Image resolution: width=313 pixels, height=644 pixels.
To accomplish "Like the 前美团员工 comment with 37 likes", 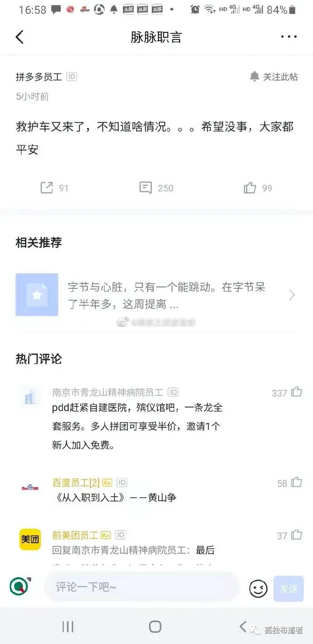I will point(297,535).
